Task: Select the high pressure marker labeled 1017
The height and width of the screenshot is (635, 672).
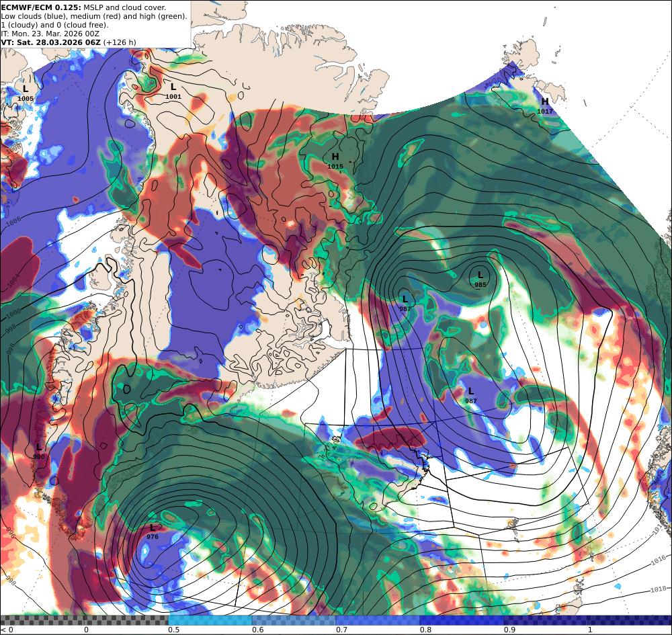Action: click(x=545, y=106)
